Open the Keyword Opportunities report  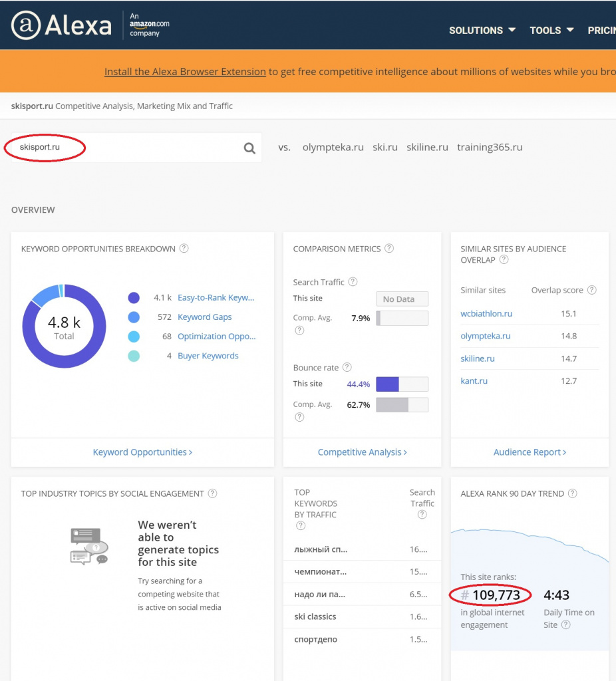pyautogui.click(x=142, y=452)
